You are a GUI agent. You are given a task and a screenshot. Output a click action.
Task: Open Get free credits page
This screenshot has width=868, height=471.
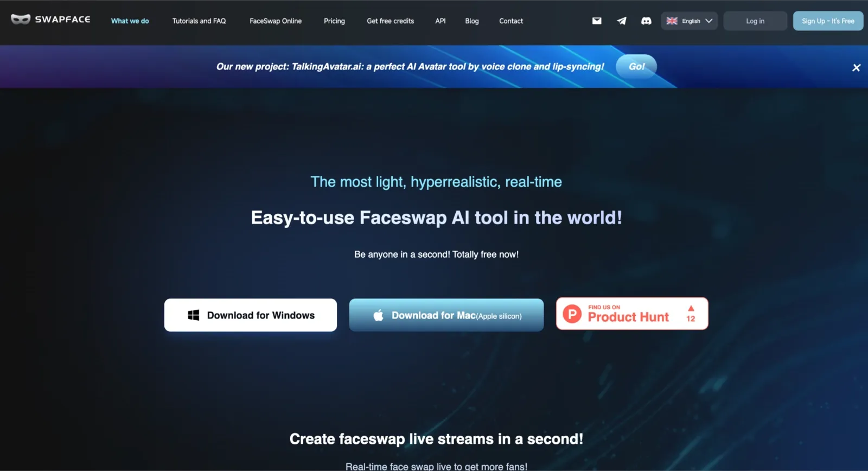tap(390, 21)
